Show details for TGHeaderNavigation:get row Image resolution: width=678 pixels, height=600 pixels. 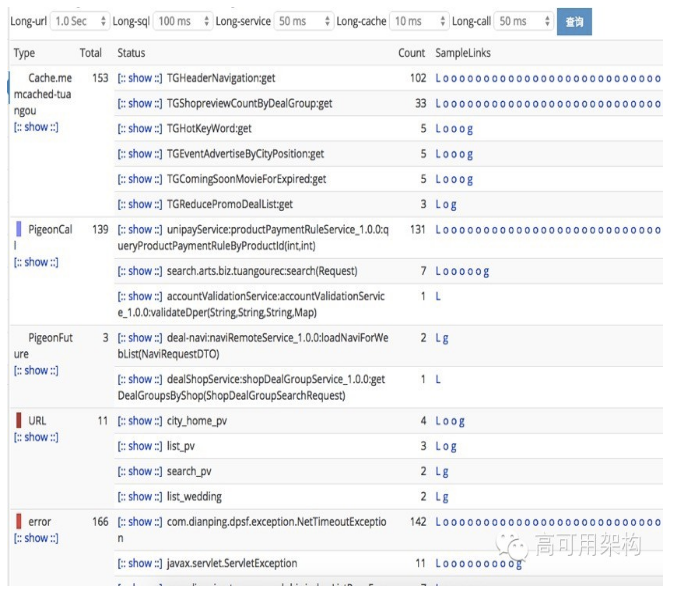139,78
